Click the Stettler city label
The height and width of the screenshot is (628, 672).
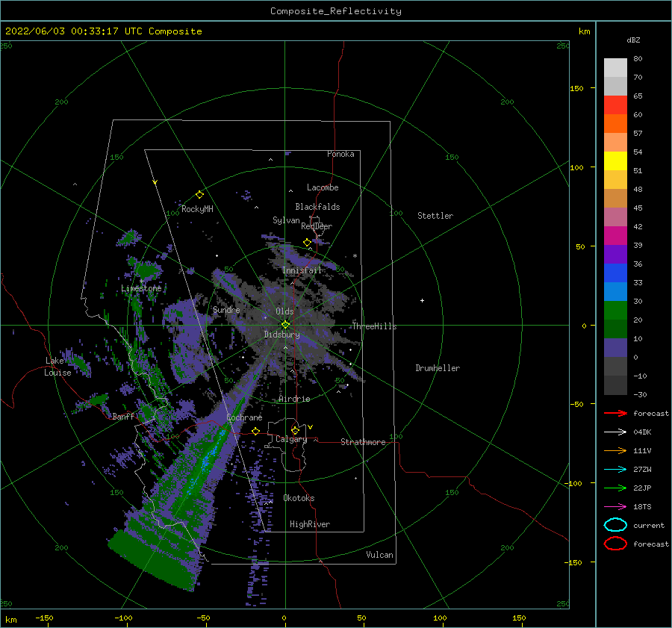[435, 216]
